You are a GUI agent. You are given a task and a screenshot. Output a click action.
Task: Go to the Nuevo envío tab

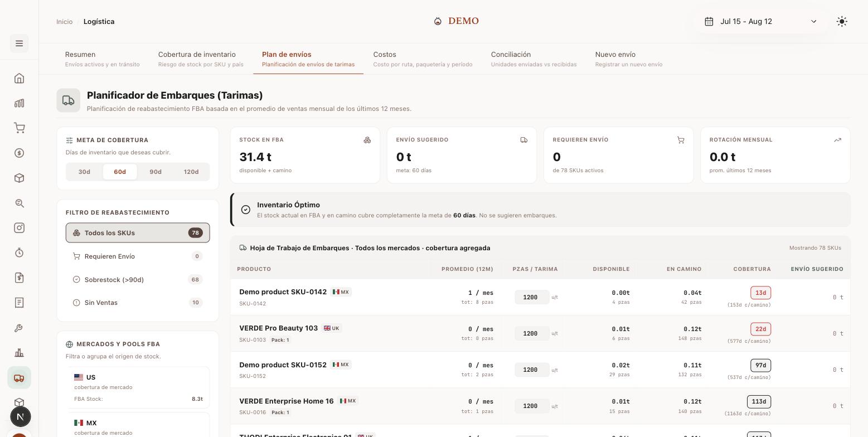[629, 59]
